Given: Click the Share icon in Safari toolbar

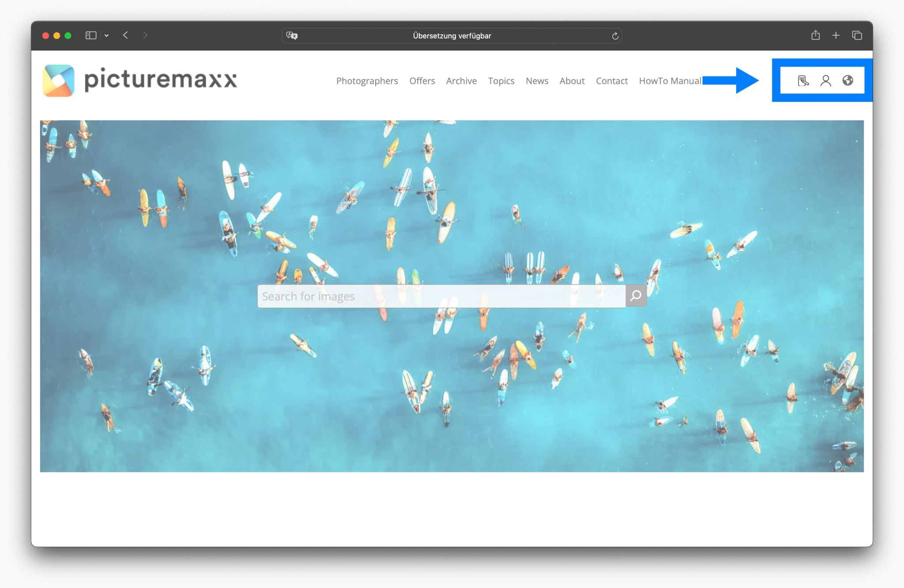Looking at the screenshot, I should coord(815,35).
